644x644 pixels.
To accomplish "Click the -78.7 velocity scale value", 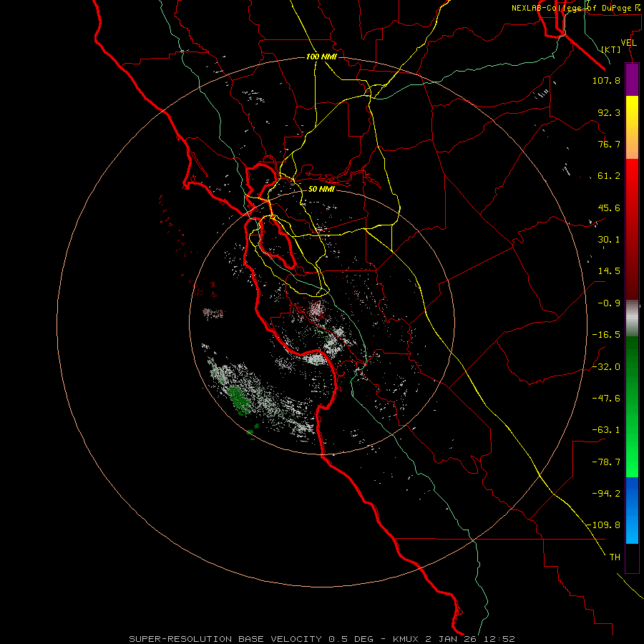I will pyautogui.click(x=606, y=462).
